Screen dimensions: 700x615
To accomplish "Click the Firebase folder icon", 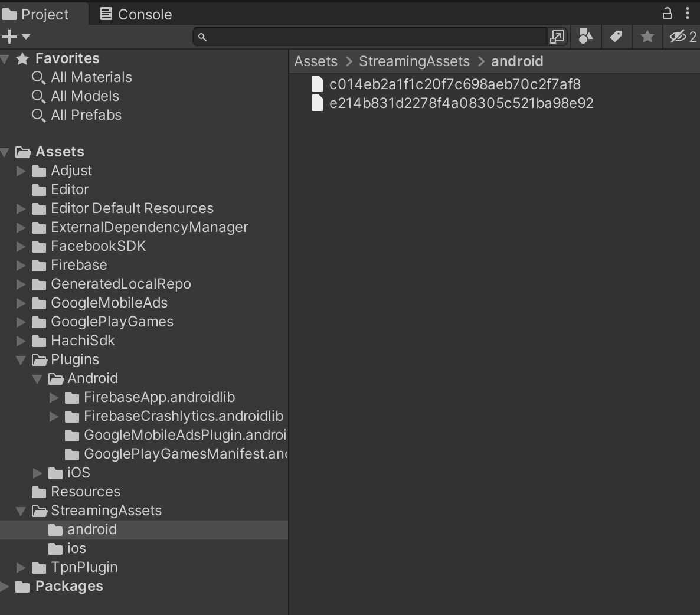I will pos(39,266).
